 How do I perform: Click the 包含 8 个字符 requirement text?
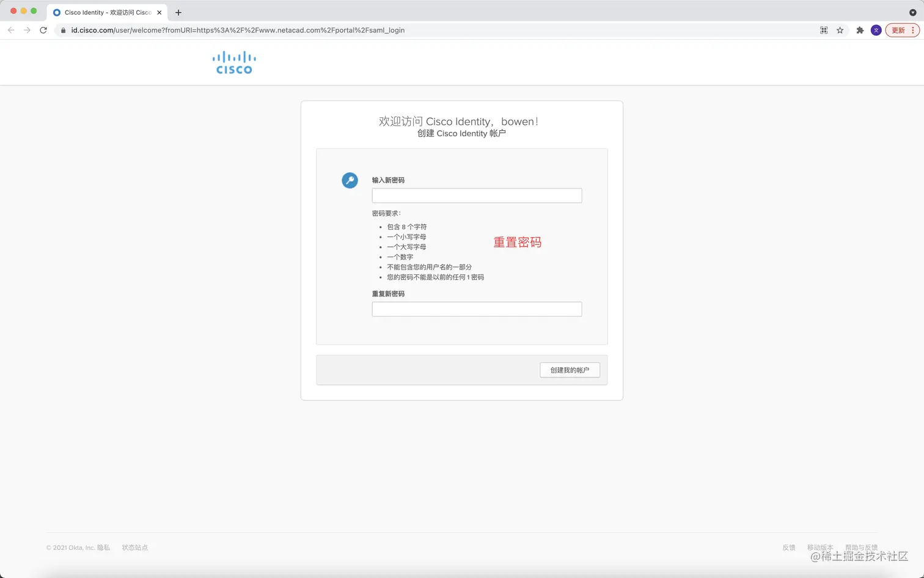click(407, 227)
